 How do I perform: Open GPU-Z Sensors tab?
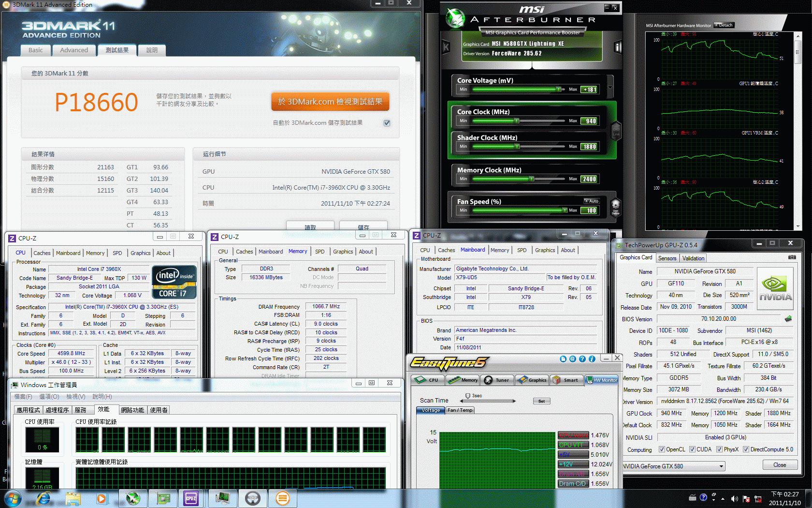(667, 258)
